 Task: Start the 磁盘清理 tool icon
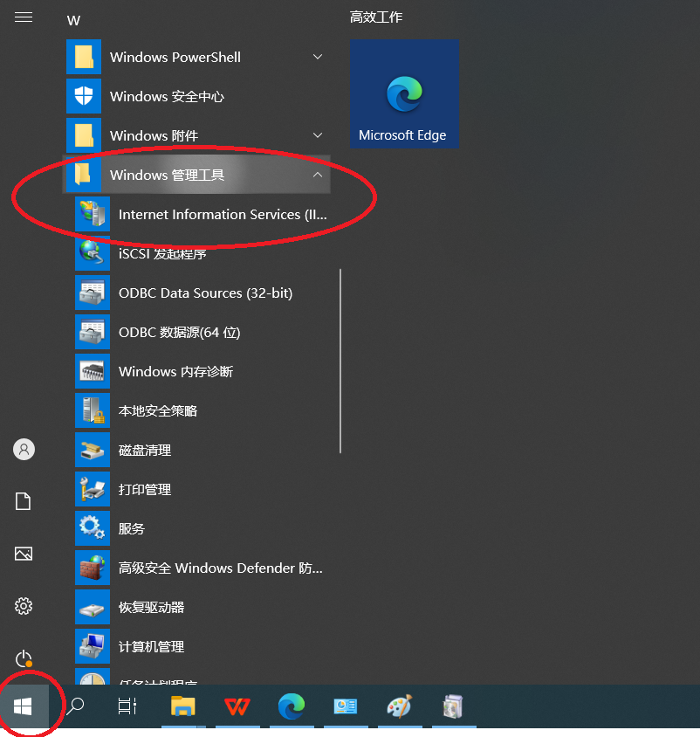click(x=93, y=450)
